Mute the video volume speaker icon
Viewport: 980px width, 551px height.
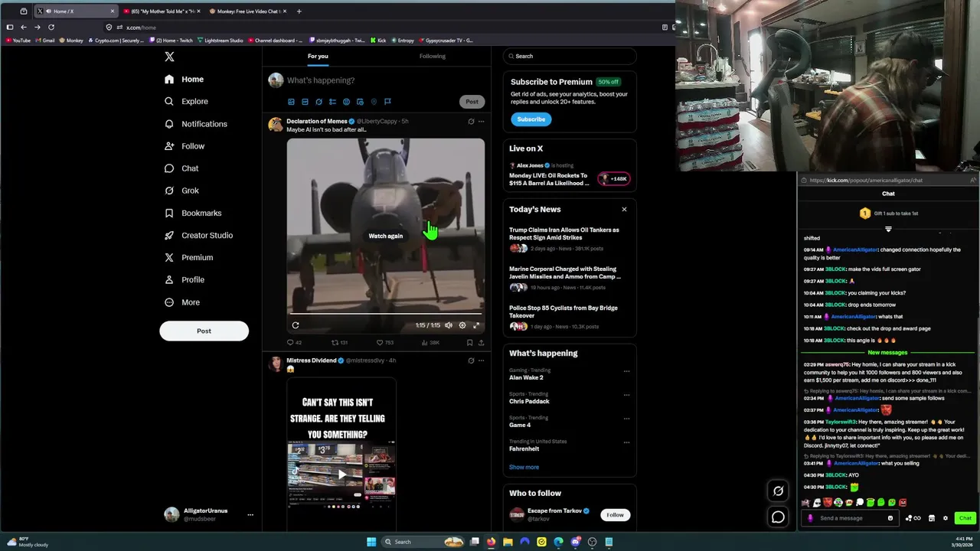pos(449,325)
